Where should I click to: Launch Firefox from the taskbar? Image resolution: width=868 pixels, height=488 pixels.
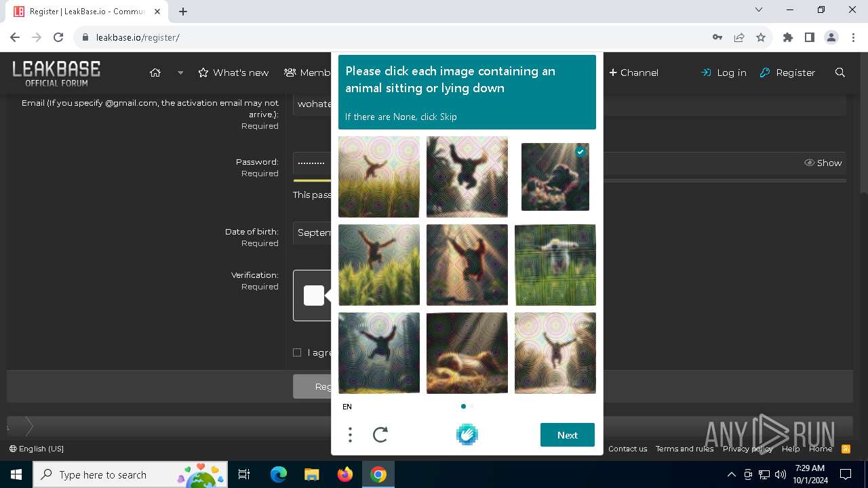click(x=344, y=474)
